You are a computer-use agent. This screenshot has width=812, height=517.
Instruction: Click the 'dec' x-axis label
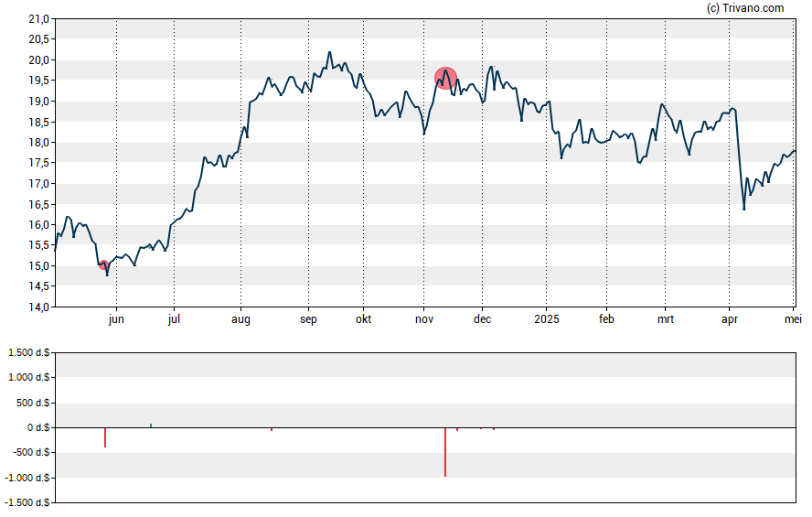pyautogui.click(x=482, y=319)
